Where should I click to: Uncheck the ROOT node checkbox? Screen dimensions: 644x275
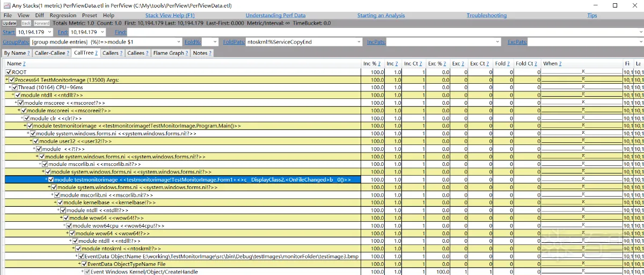tap(9, 72)
